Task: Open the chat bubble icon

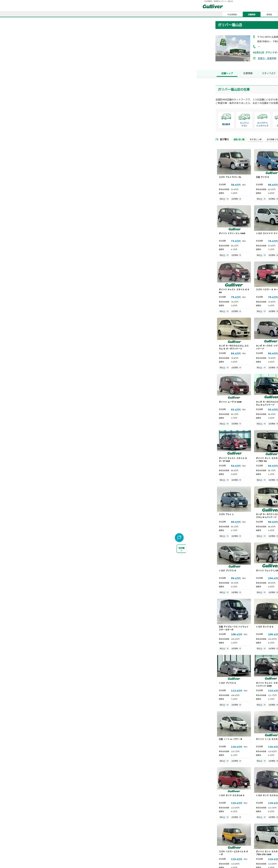Action: coord(179,537)
